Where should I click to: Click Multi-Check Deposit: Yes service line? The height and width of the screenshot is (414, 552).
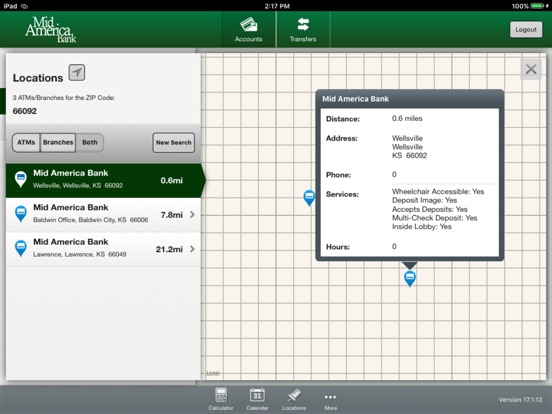click(x=434, y=218)
